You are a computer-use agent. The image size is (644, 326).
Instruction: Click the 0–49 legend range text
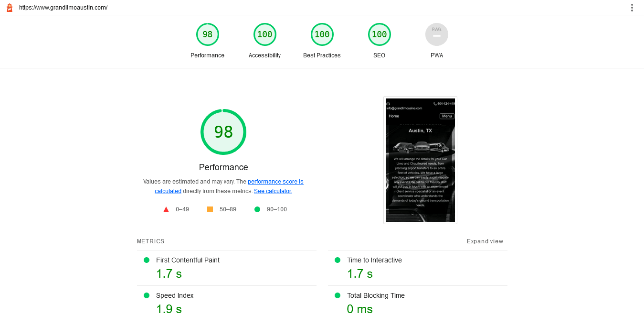coord(182,209)
